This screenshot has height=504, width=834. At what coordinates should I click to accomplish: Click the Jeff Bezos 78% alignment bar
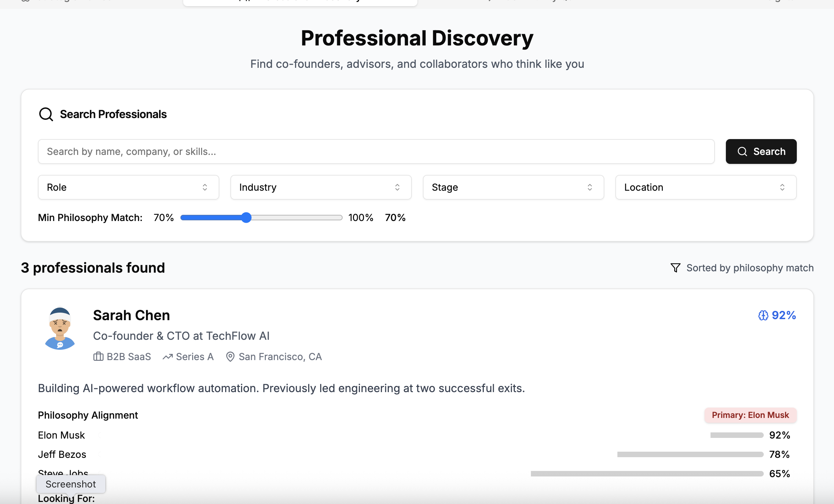[x=690, y=454]
